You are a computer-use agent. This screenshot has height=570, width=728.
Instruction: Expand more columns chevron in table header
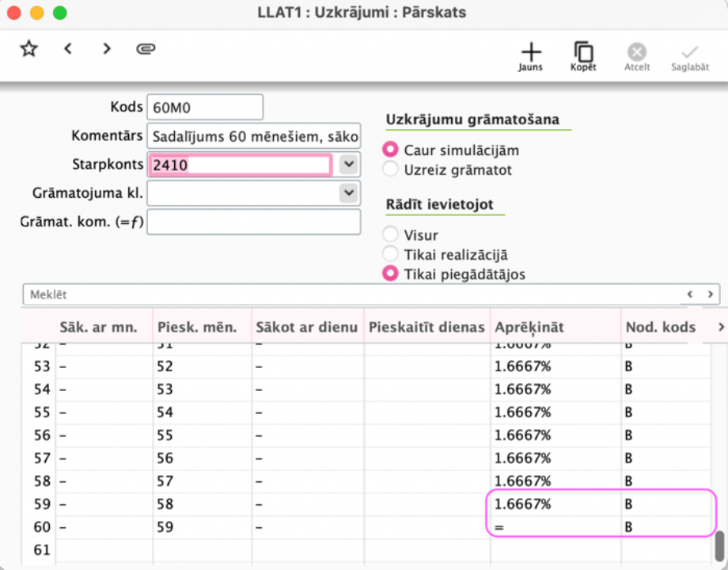point(721,327)
